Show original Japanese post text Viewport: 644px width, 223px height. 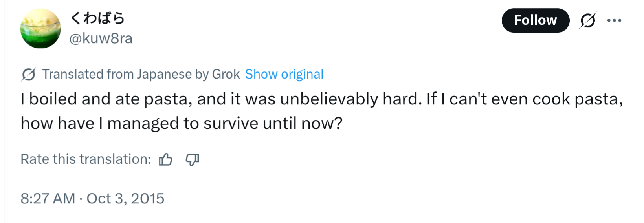coord(284,74)
